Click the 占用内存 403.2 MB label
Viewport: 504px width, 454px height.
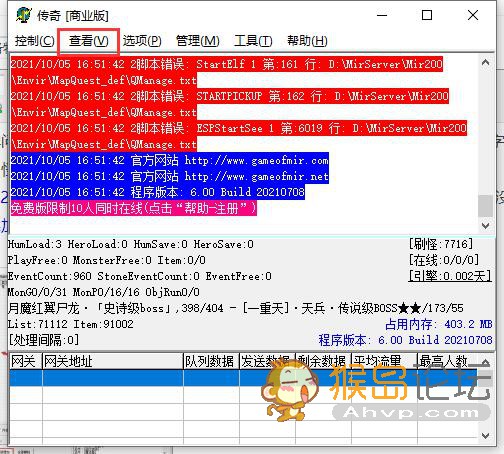tap(439, 324)
